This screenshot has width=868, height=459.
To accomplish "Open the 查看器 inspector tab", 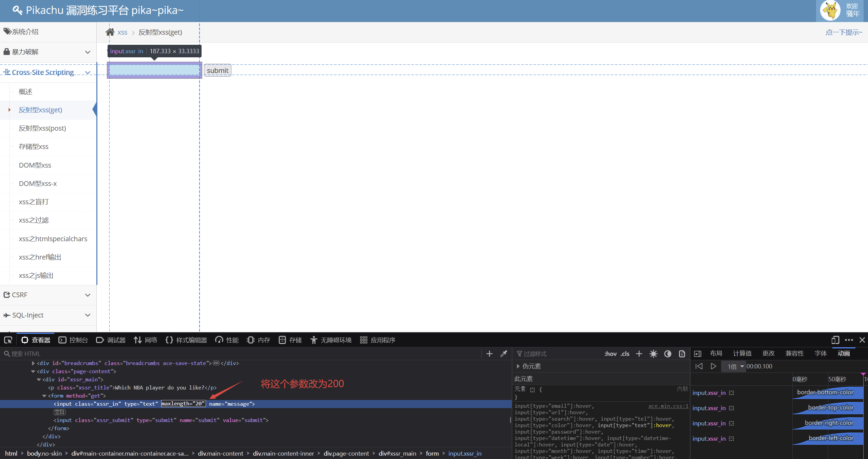I will click(35, 340).
